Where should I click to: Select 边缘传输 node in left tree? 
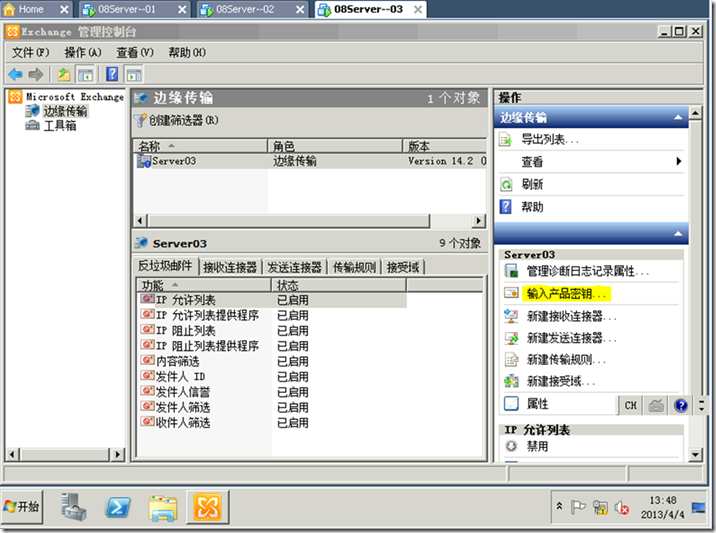click(65, 111)
